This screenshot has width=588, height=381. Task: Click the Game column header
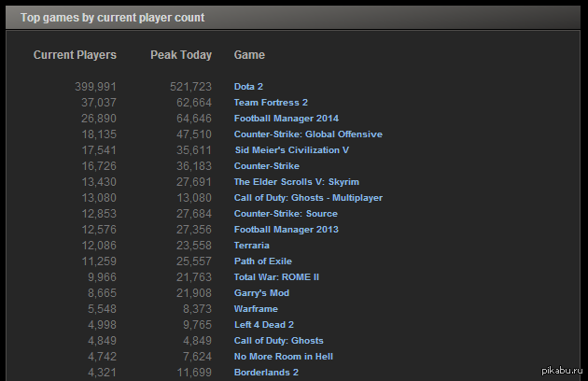(249, 55)
